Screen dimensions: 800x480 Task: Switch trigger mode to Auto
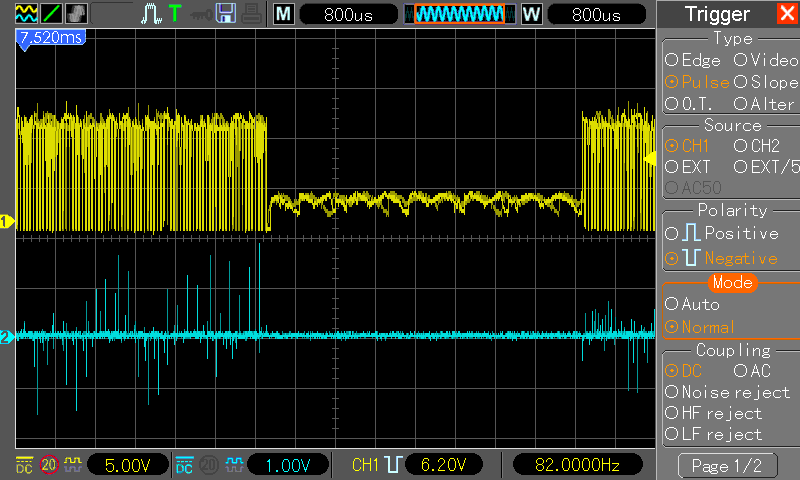coord(692,304)
